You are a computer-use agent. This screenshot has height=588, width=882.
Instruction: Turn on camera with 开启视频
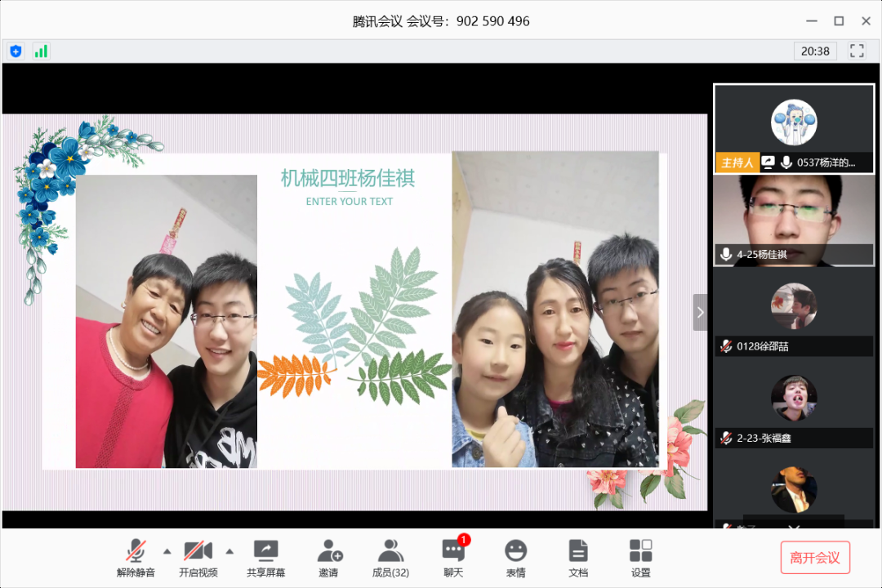pyautogui.click(x=198, y=557)
